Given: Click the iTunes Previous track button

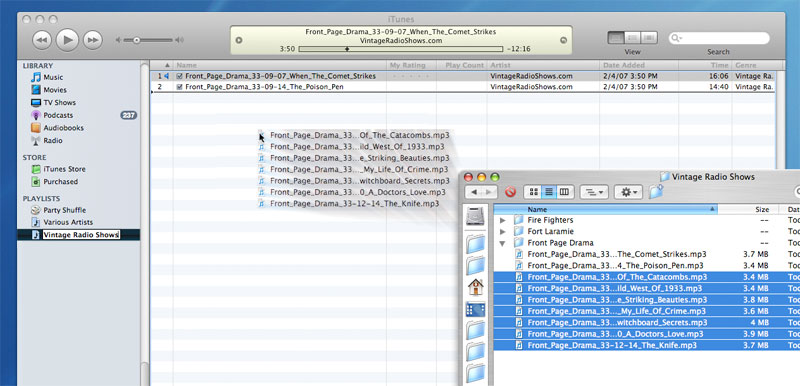Looking at the screenshot, I should coord(42,40).
